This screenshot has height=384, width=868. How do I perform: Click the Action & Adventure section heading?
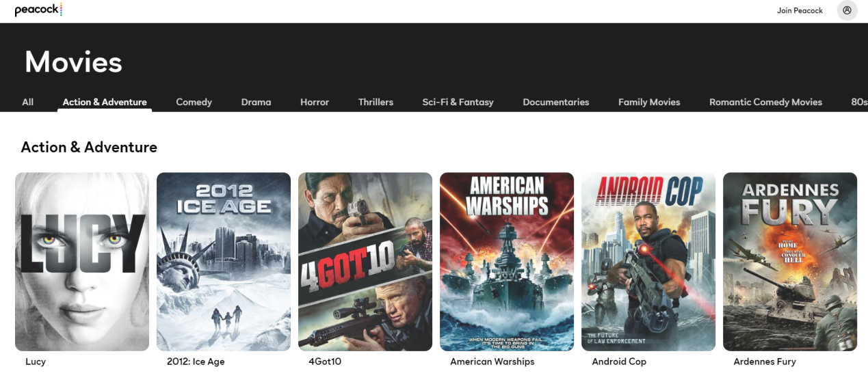89,147
